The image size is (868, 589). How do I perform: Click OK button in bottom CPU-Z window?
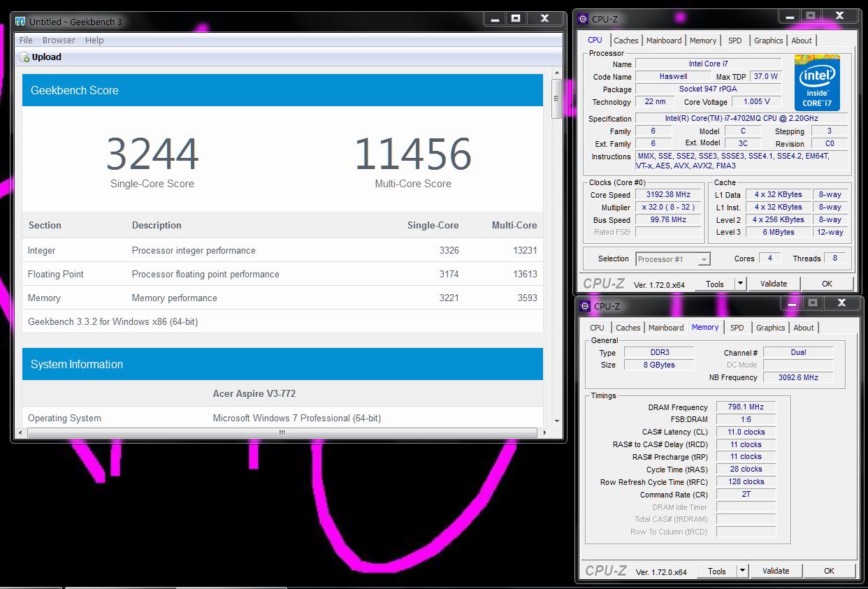pos(829,571)
